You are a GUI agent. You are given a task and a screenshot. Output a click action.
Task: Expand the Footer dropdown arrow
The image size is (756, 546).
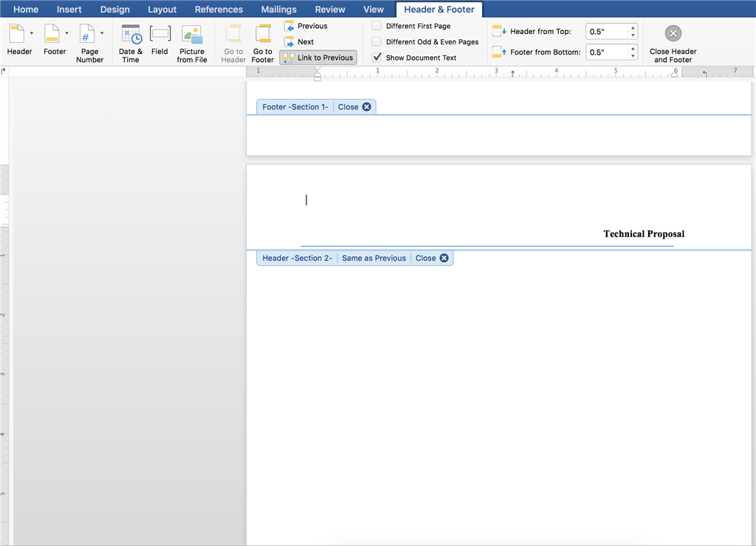click(66, 33)
